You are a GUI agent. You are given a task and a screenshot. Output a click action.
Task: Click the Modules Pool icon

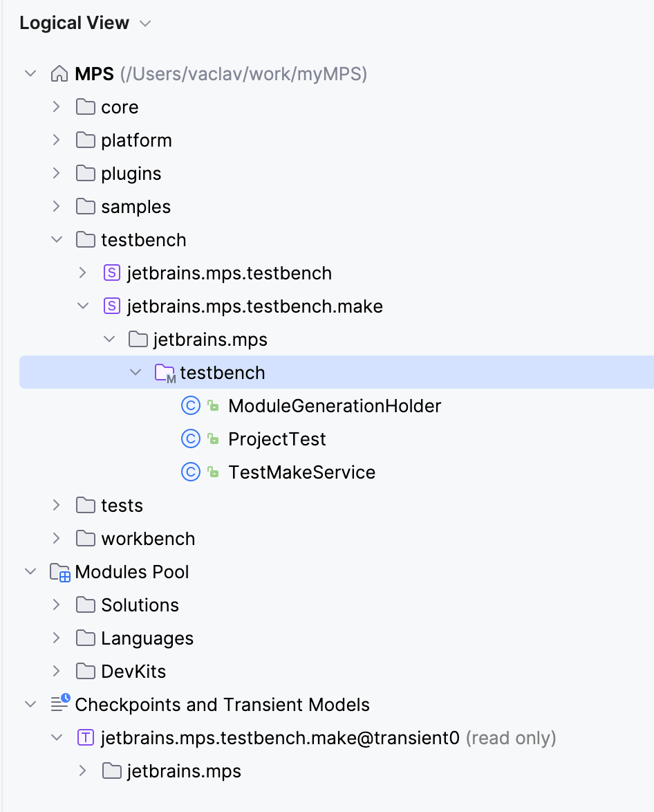tap(60, 573)
